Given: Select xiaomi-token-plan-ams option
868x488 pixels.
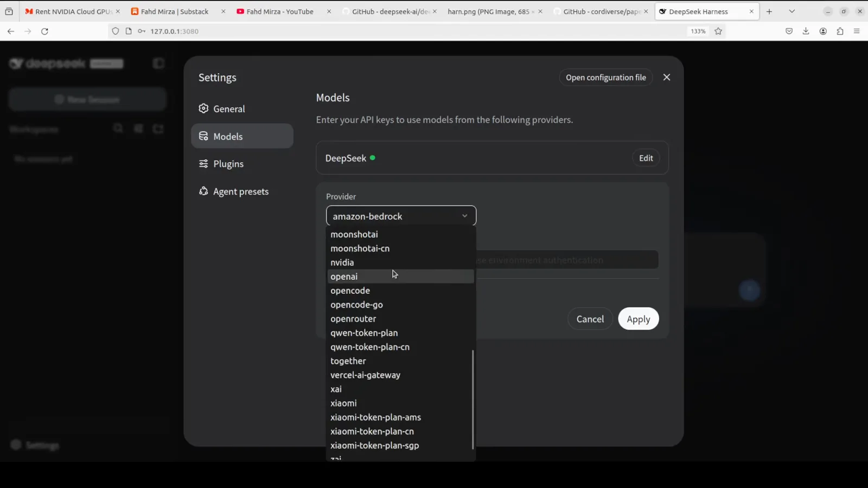Looking at the screenshot, I should [x=400, y=418].
